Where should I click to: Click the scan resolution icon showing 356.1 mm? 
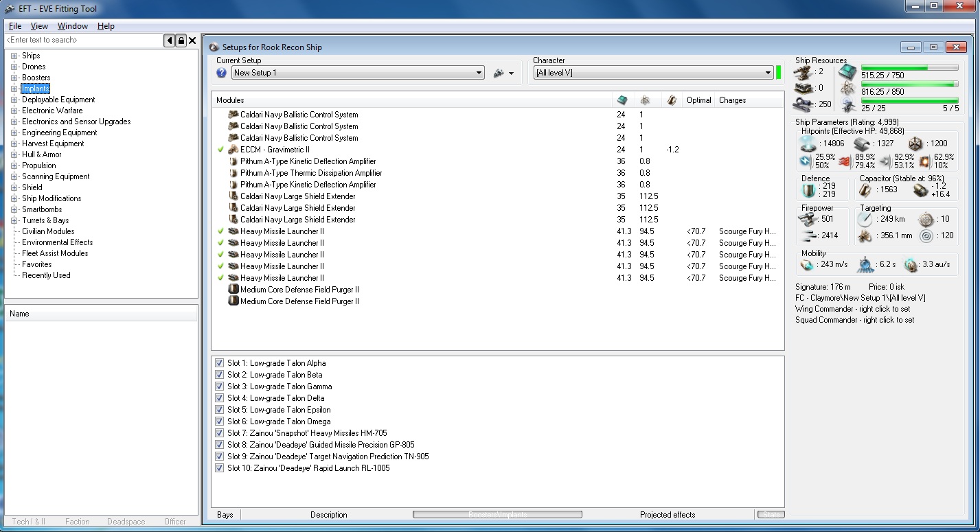[x=865, y=236]
